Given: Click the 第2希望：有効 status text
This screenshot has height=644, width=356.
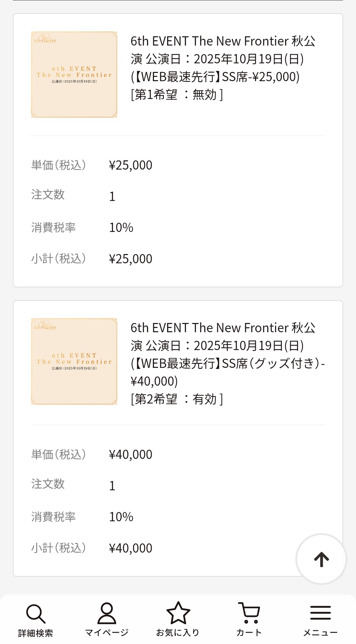Looking at the screenshot, I should pyautogui.click(x=177, y=399).
